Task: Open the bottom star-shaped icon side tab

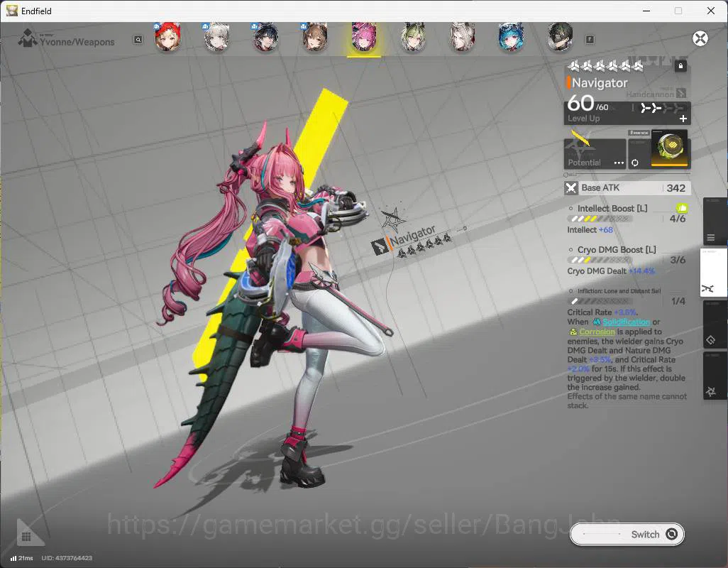Action: [x=715, y=376]
